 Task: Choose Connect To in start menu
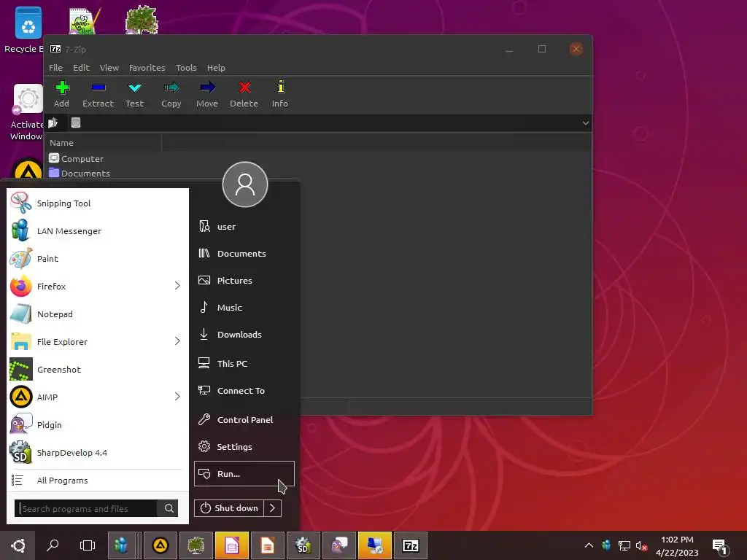tap(244, 391)
